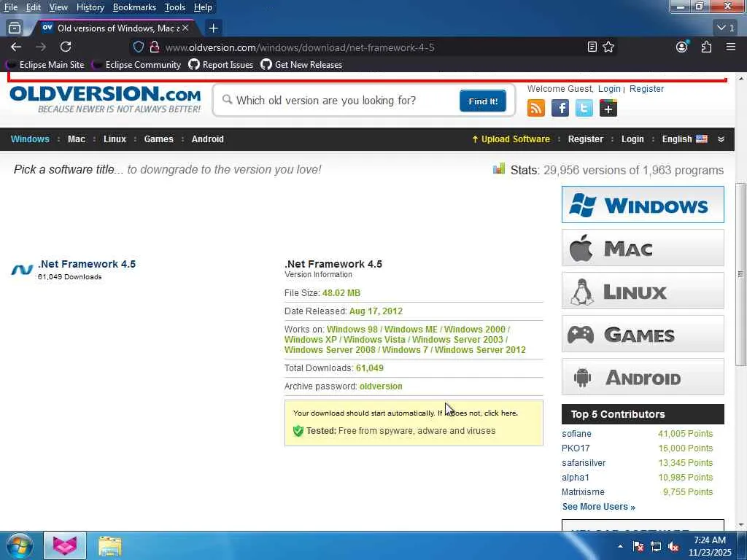Show tracking protection shield info

(x=138, y=47)
